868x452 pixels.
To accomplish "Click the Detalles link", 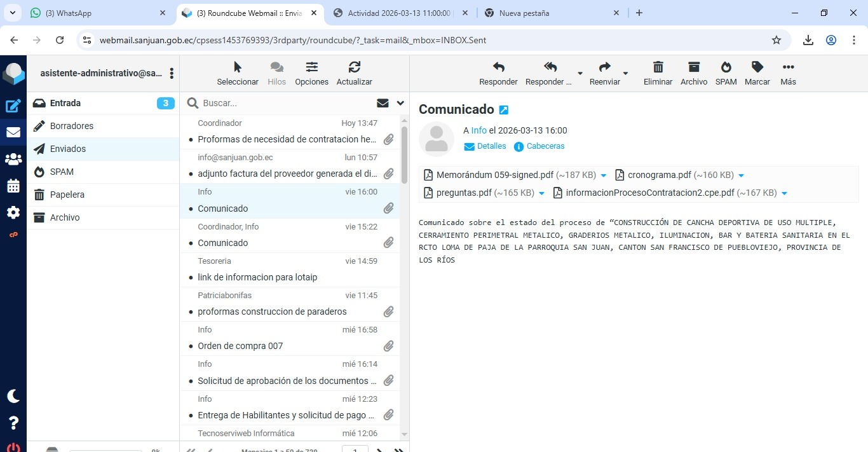I will [485, 146].
